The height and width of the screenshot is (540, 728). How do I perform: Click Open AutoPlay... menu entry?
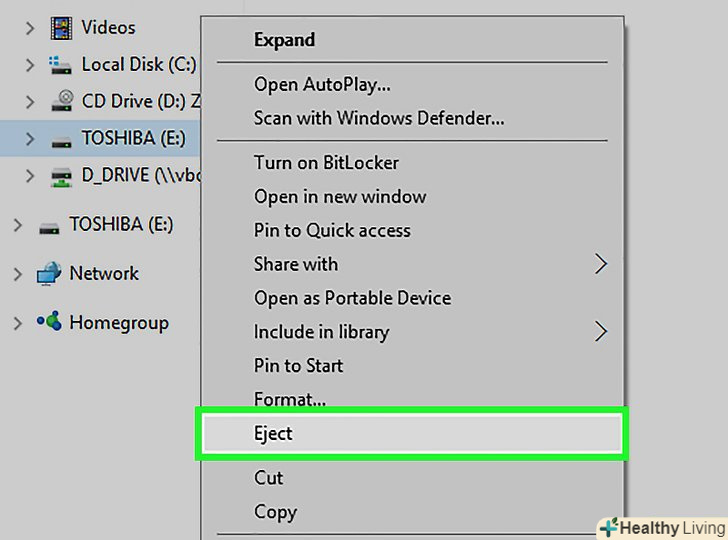(322, 84)
